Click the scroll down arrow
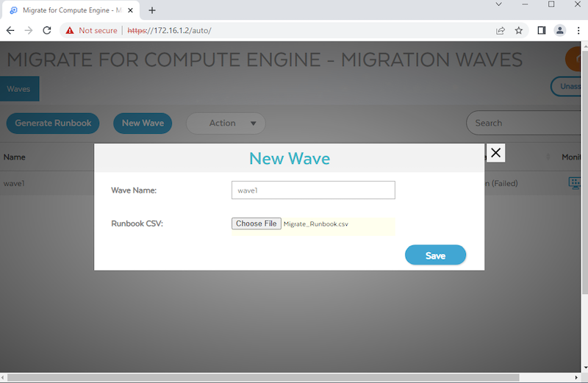 (584, 368)
